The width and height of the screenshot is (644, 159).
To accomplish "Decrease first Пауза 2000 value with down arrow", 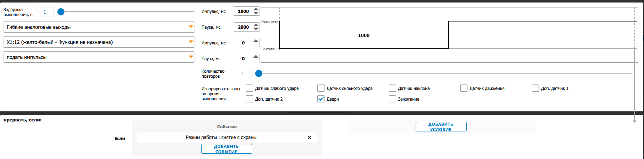I will (256, 29).
